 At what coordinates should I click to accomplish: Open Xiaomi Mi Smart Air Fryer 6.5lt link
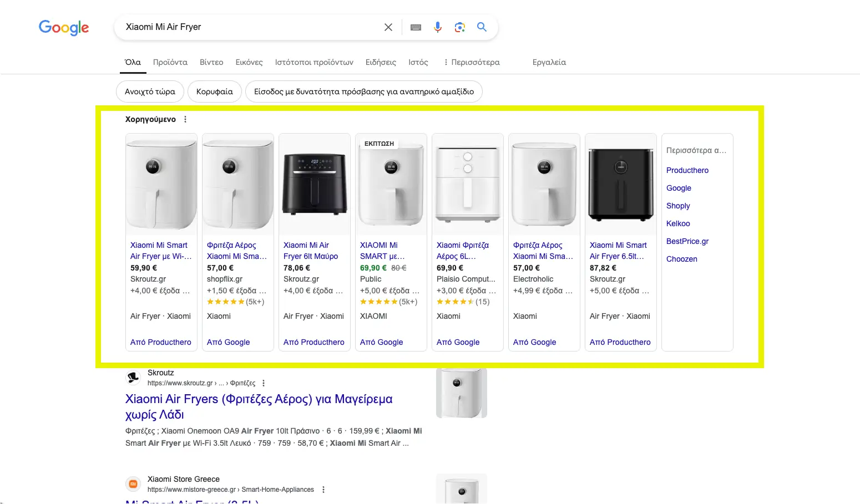[x=618, y=251]
